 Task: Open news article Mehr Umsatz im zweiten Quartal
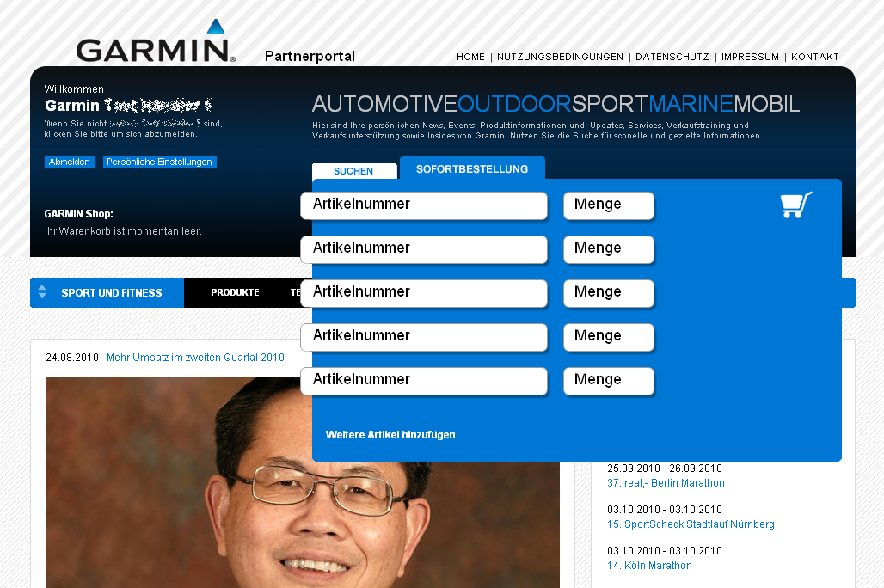point(195,358)
